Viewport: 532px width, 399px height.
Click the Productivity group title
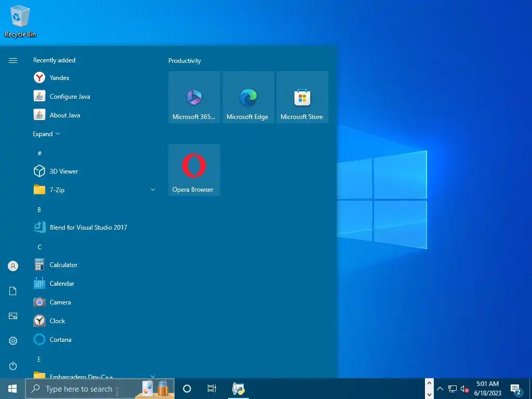(x=184, y=61)
